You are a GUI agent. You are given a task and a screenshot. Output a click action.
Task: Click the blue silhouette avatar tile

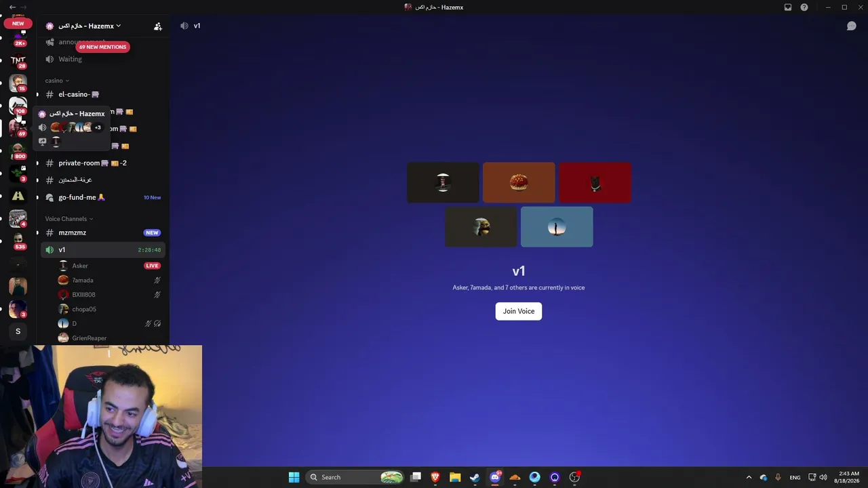pos(557,227)
